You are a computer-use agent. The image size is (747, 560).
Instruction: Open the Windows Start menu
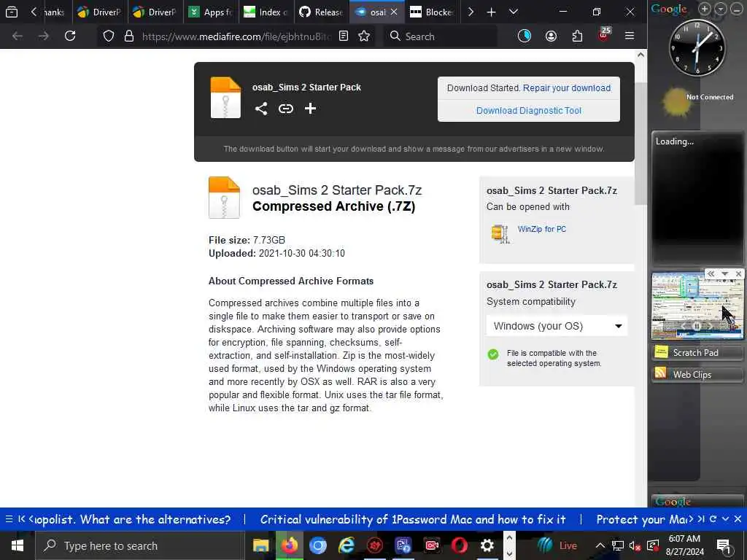tap(18, 545)
